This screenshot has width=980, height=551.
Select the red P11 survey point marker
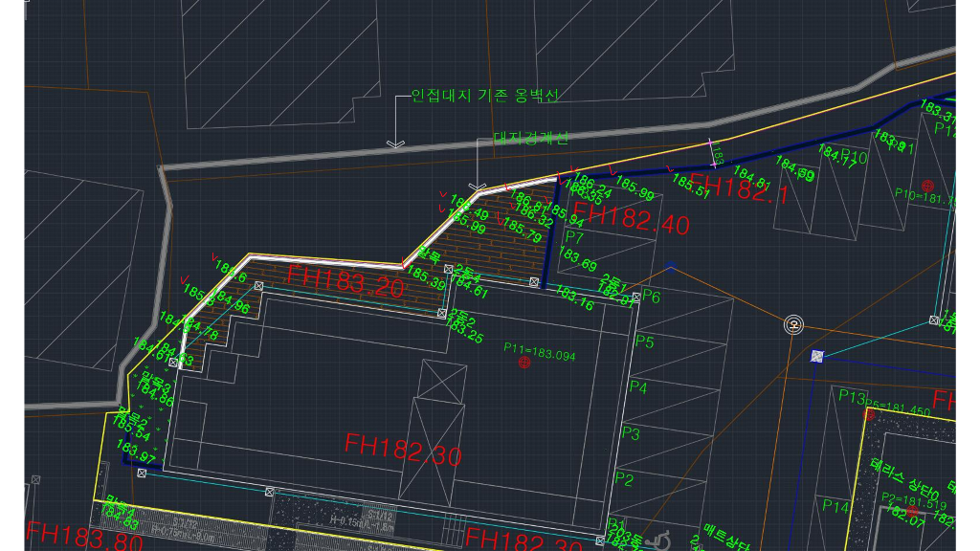pos(523,364)
